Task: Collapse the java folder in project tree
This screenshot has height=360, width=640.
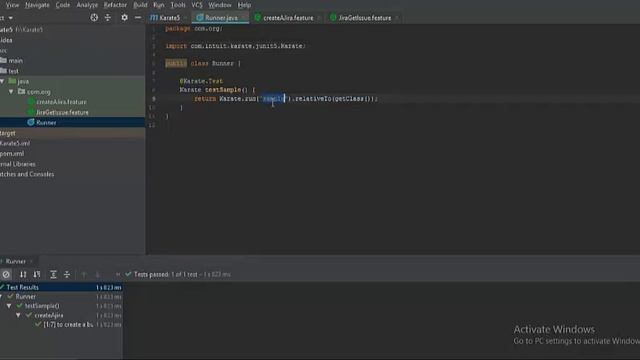Action: (2, 81)
